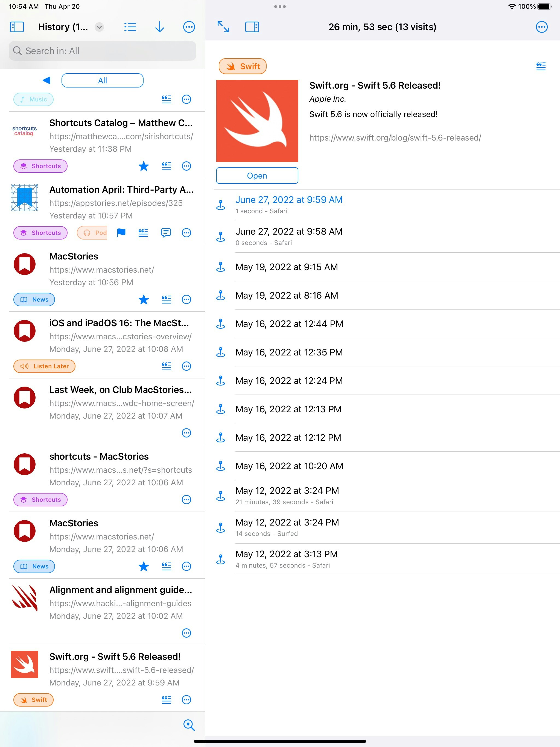The image size is (560, 747).
Task: Switch list view style icon
Action: pos(130,27)
